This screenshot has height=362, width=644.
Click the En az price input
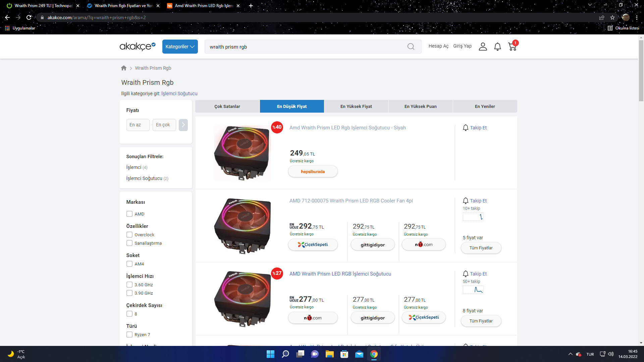(x=138, y=125)
